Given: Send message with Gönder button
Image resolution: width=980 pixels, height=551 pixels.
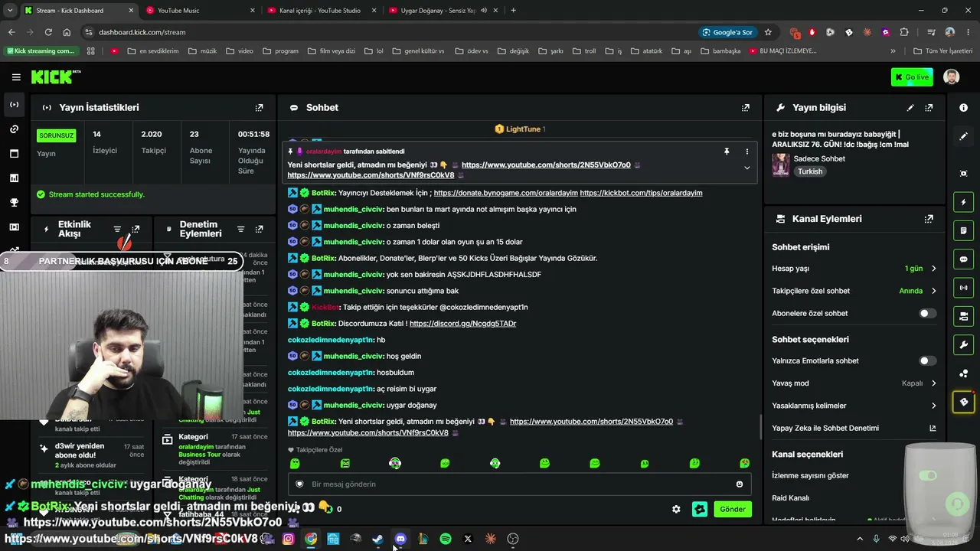Looking at the screenshot, I should pos(733,509).
